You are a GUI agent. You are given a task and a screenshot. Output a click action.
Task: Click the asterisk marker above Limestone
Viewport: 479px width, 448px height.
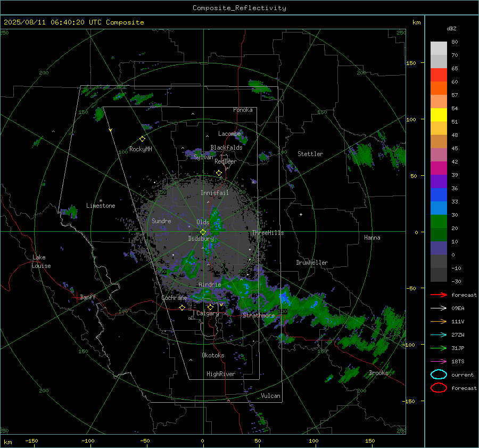[x=101, y=201]
